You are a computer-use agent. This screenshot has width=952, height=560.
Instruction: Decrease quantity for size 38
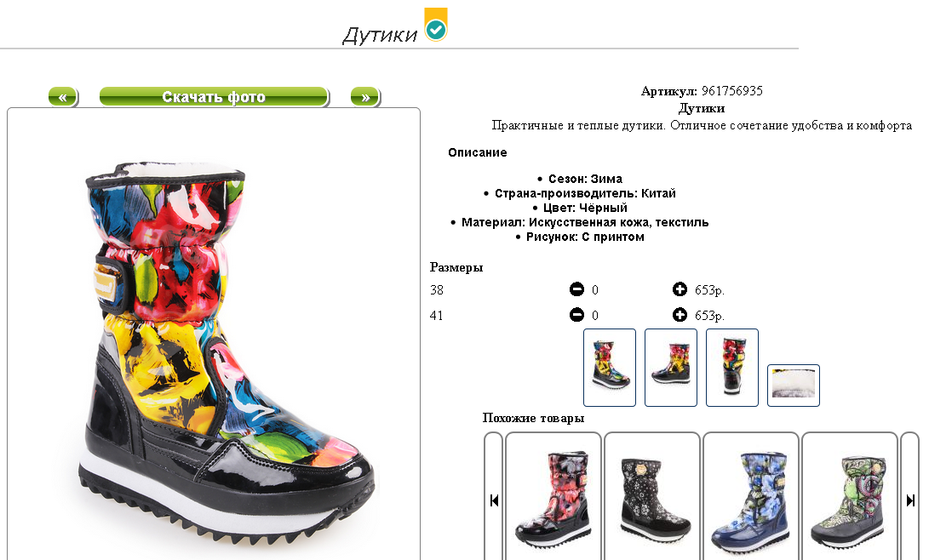click(576, 289)
